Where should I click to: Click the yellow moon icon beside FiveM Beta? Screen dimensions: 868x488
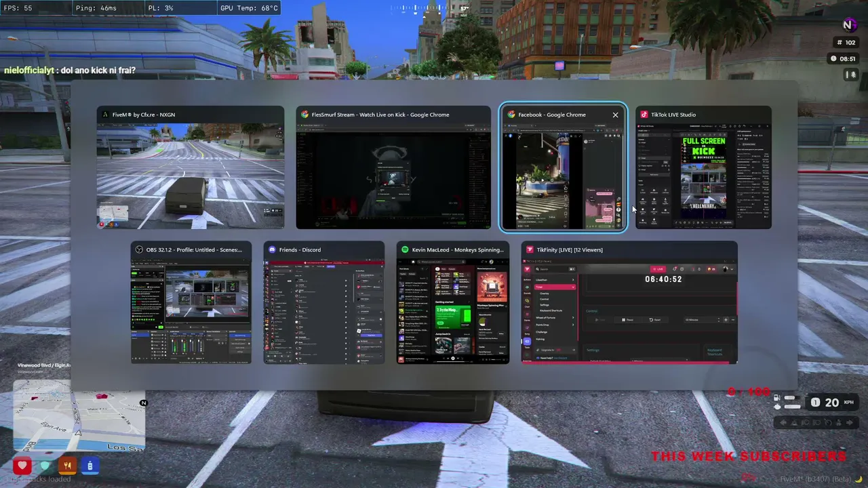click(859, 479)
